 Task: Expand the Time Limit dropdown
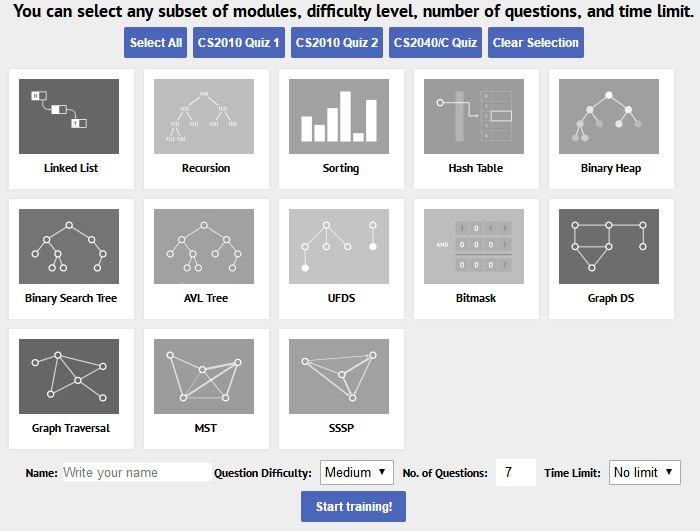(642, 472)
